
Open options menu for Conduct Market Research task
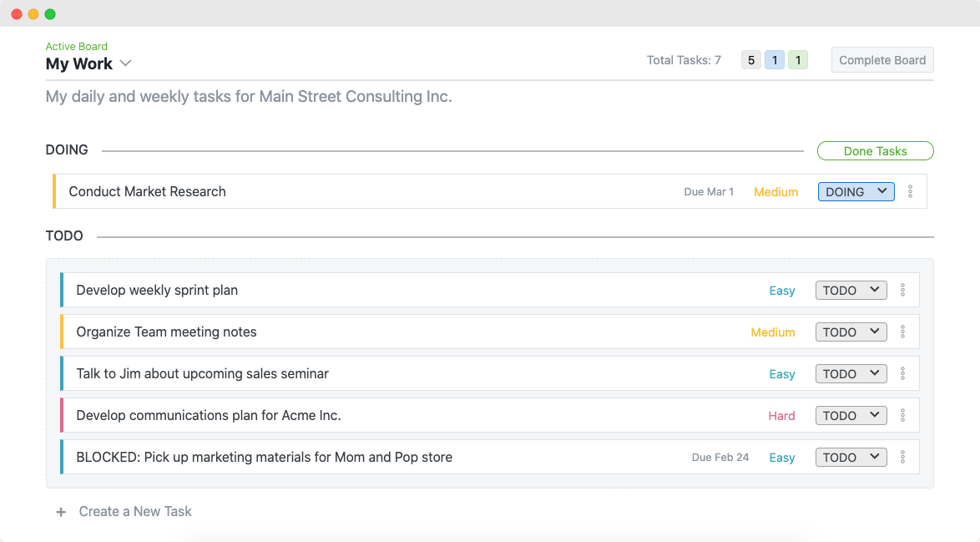click(910, 191)
